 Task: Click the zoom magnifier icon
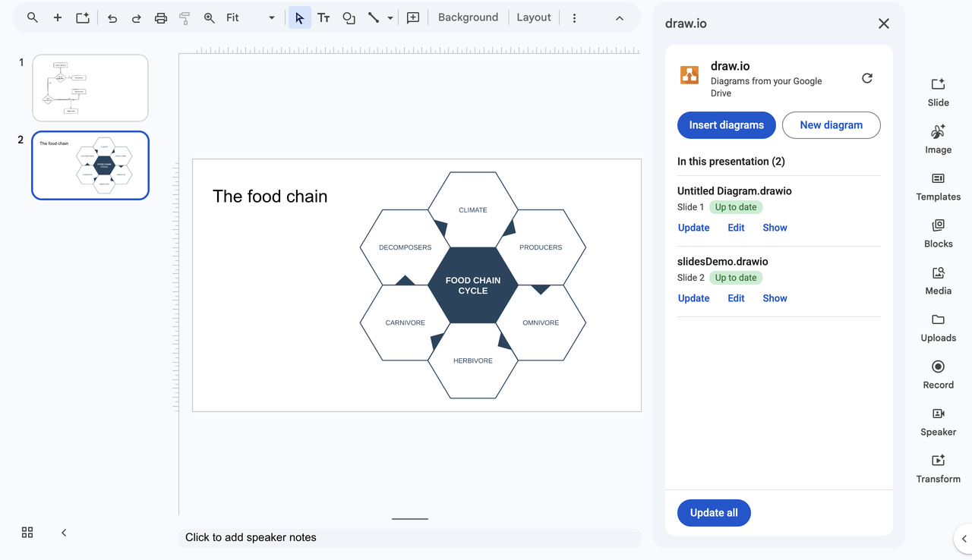[209, 17]
